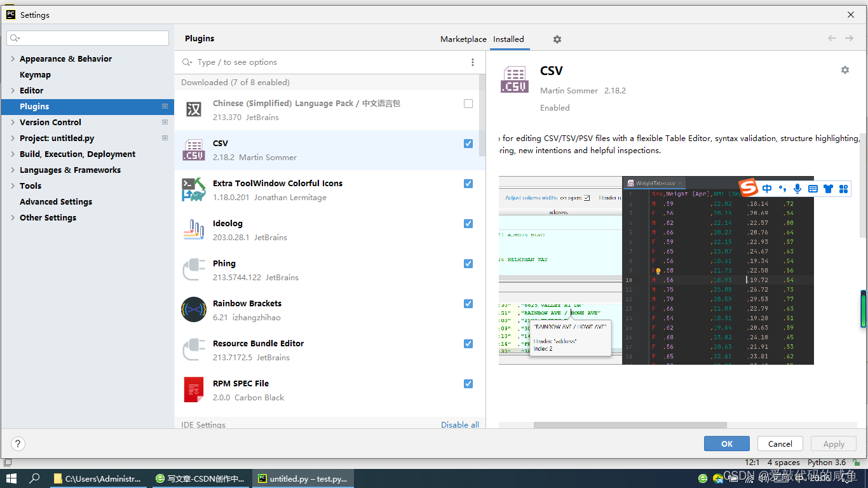Image resolution: width=868 pixels, height=488 pixels.
Task: Click the Apply button
Action: click(834, 444)
